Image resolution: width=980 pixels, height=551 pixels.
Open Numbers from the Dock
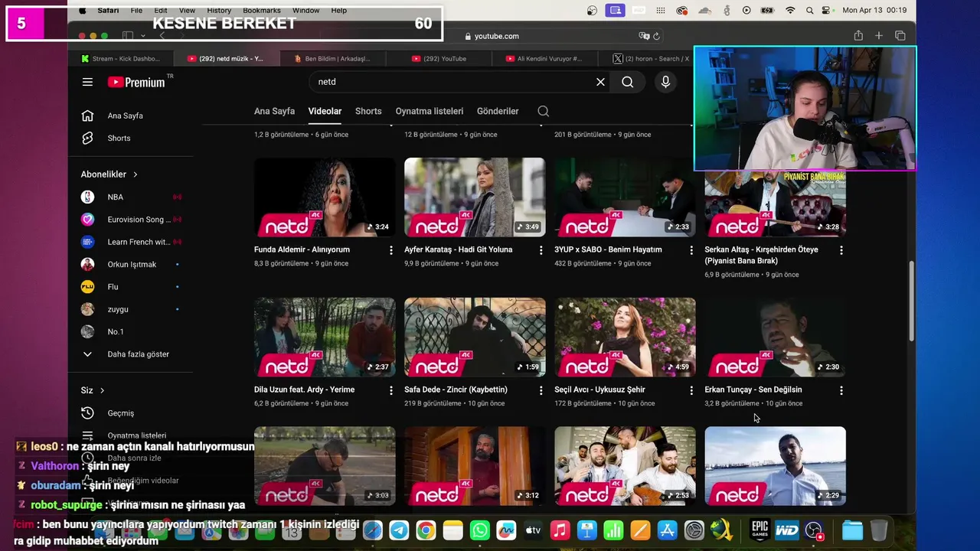[613, 530]
